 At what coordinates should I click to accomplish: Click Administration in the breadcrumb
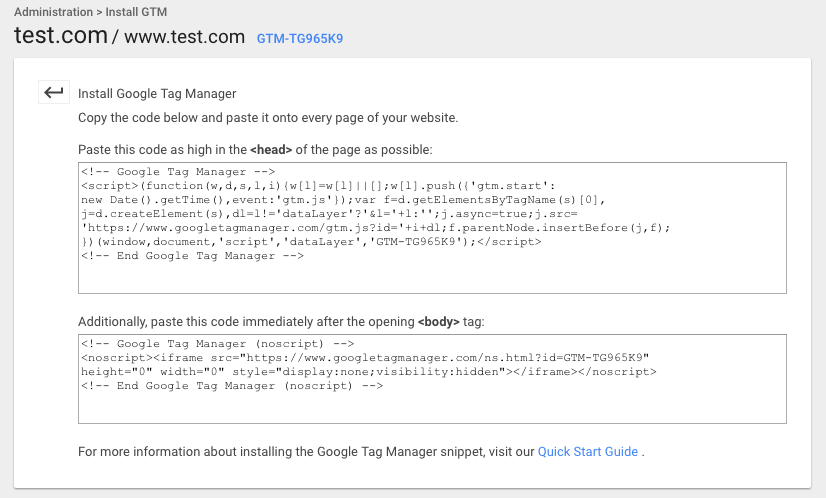click(x=53, y=12)
